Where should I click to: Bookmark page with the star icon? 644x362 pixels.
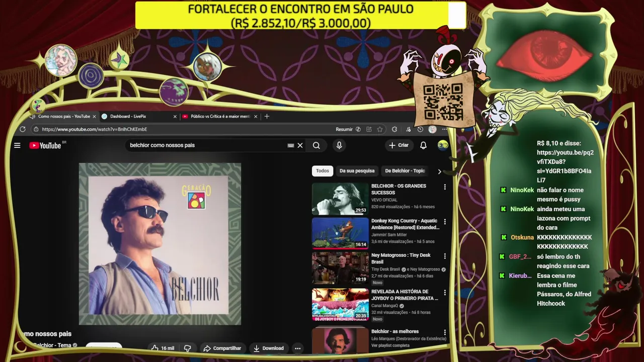(380, 129)
